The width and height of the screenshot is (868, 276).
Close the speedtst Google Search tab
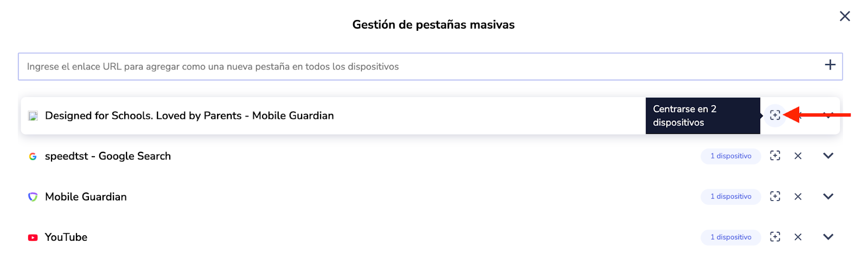point(797,156)
